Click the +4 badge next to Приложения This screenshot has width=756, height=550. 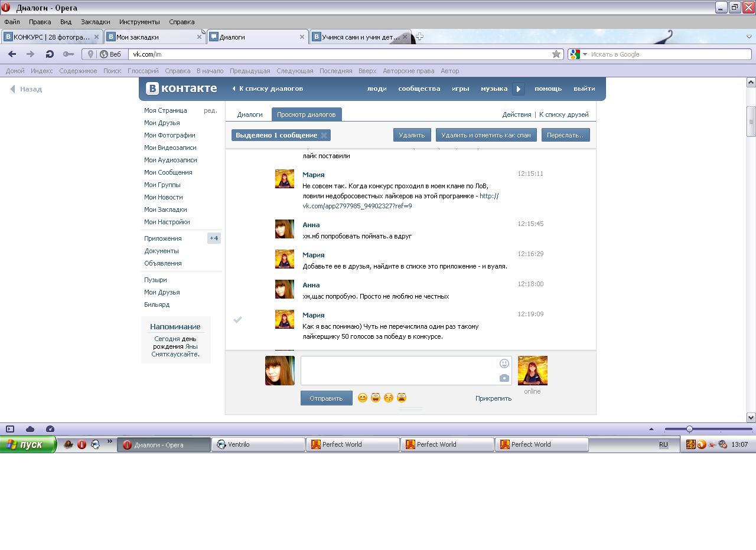(214, 238)
